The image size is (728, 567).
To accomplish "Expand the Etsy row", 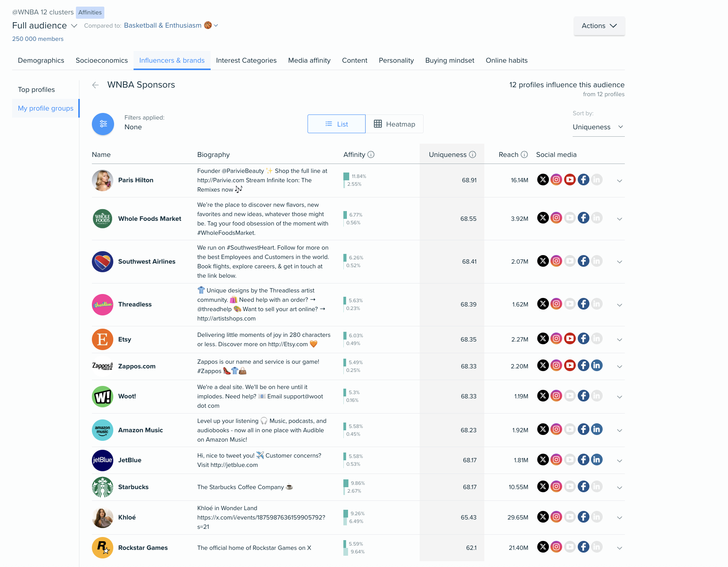I will 620,340.
